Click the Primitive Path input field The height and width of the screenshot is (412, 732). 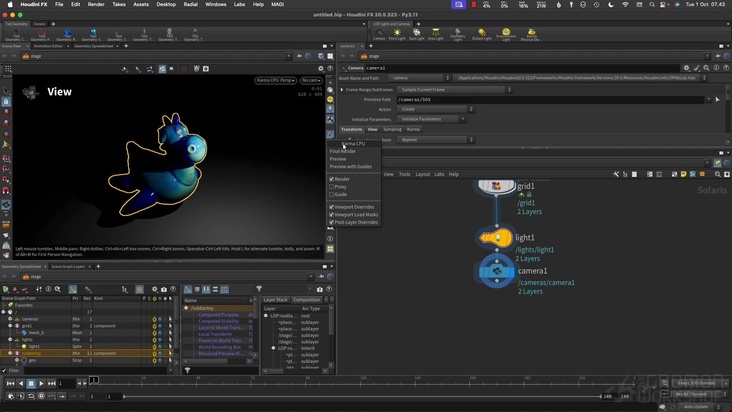click(550, 99)
